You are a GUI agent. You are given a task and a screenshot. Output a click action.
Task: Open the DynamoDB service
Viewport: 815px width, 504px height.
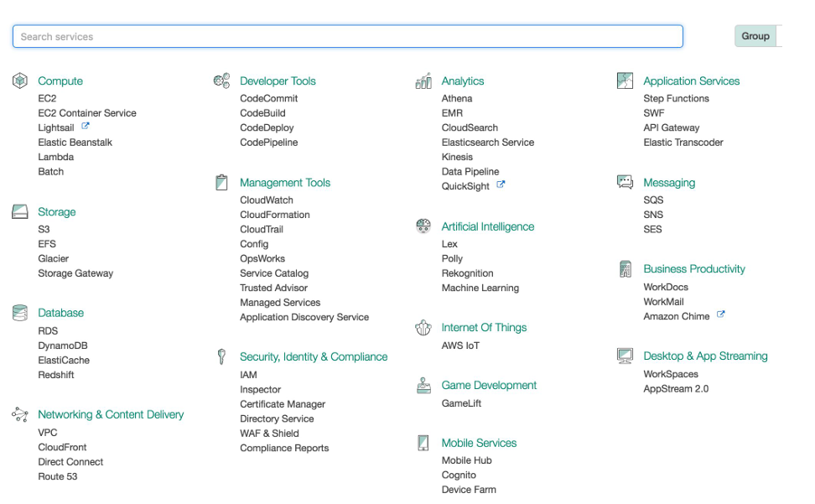coord(62,345)
